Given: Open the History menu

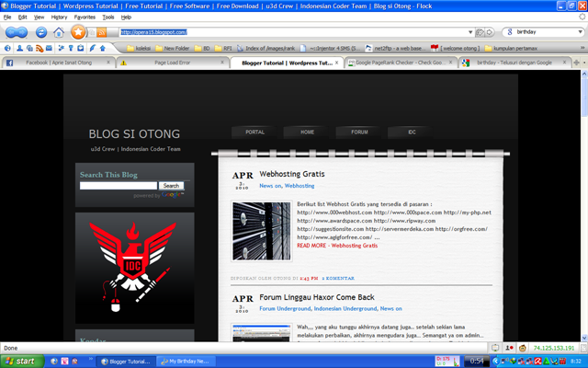Looking at the screenshot, I should tap(59, 17).
